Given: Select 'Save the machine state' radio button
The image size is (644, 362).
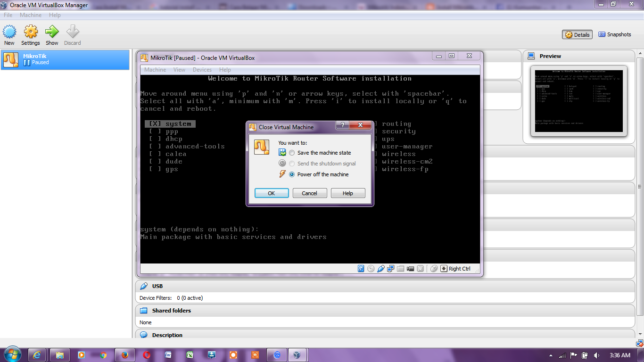Looking at the screenshot, I should [x=292, y=153].
